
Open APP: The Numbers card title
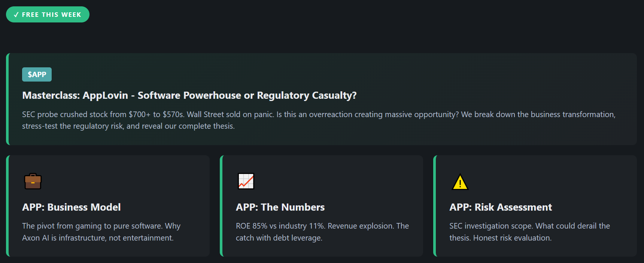point(280,207)
